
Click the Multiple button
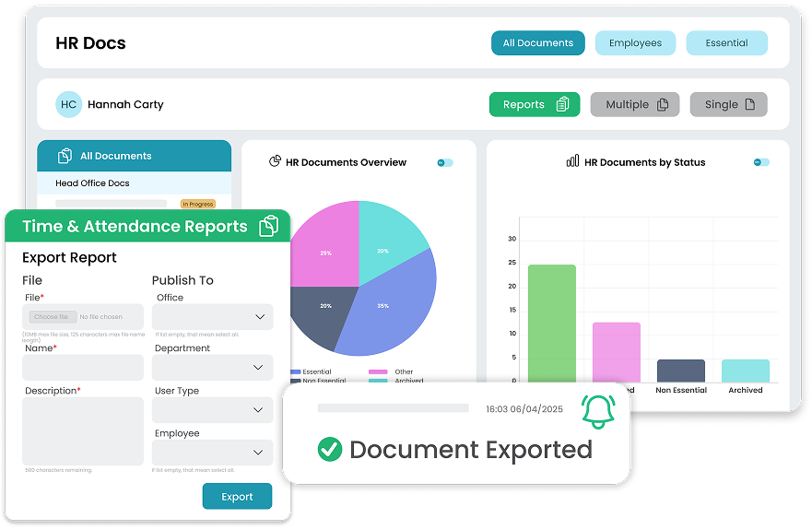[x=635, y=104]
